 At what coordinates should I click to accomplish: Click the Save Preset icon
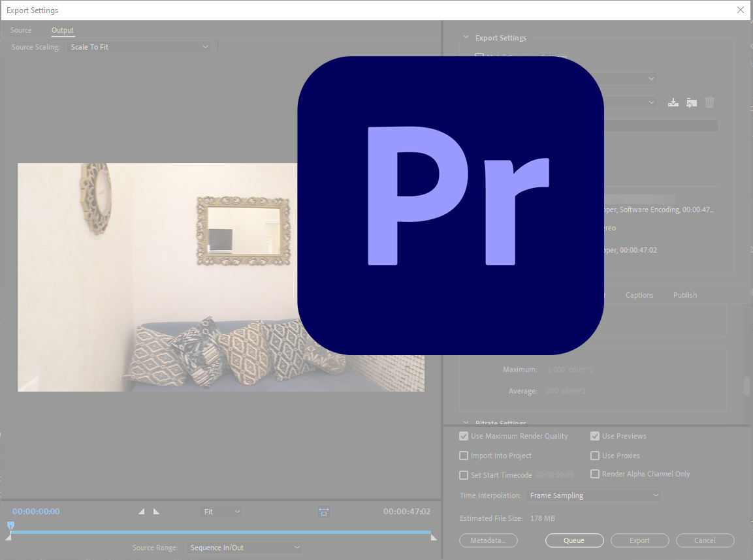point(673,102)
